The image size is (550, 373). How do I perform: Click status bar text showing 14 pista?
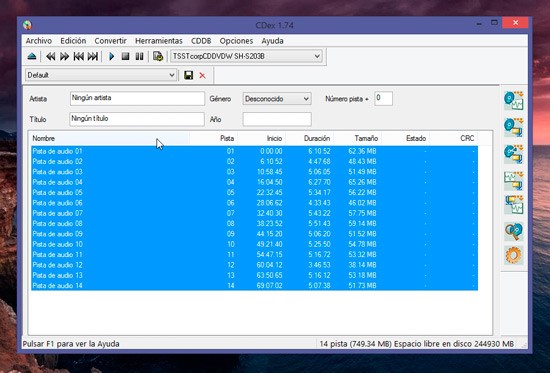click(x=416, y=344)
